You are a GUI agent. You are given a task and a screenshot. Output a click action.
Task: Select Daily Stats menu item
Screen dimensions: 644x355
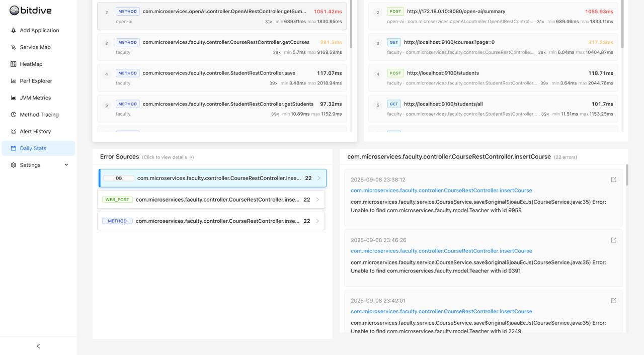tap(38, 148)
